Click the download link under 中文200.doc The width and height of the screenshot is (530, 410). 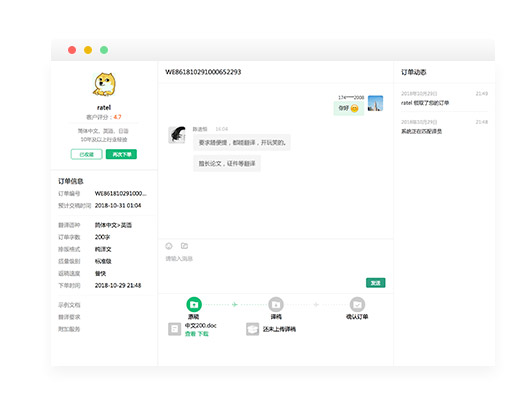click(203, 334)
